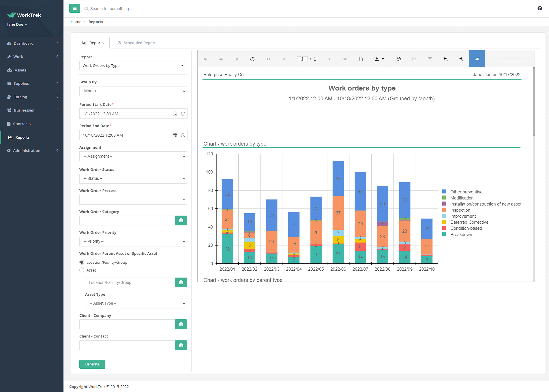The width and height of the screenshot is (549, 392).
Task: Expand the Work Order Status dropdown
Action: (x=133, y=179)
